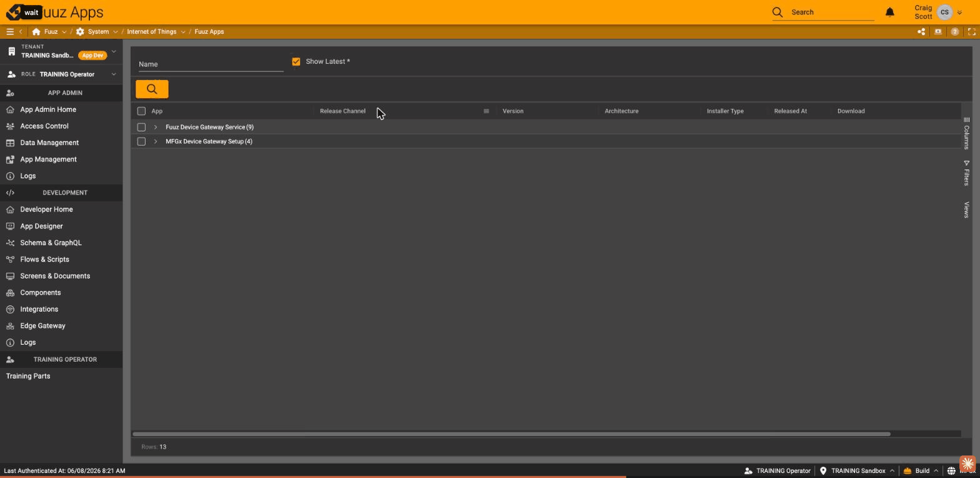Tick the header select-all checkbox
The height and width of the screenshot is (478, 980).
pyautogui.click(x=141, y=111)
